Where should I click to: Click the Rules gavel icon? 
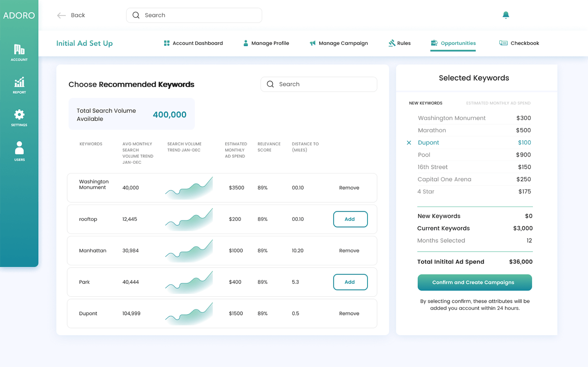pos(392,43)
